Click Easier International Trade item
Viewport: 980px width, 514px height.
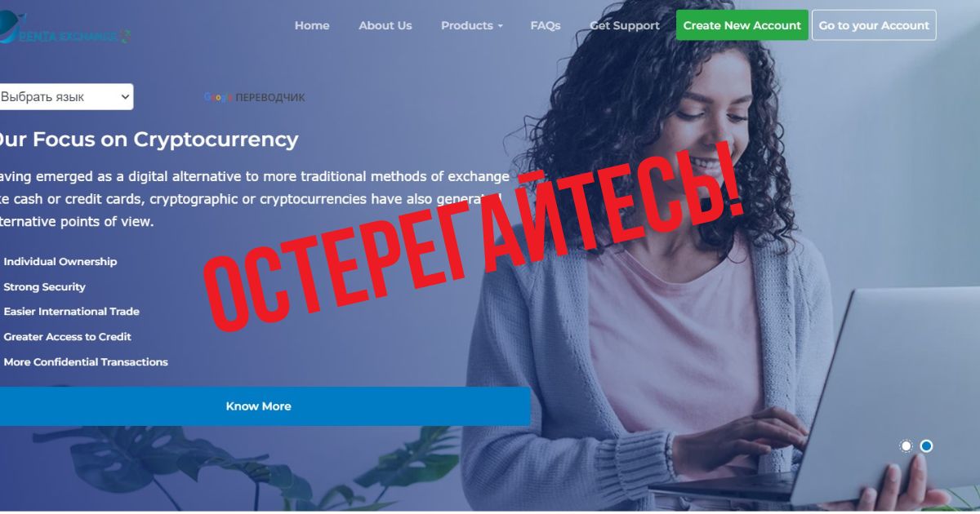pos(71,312)
